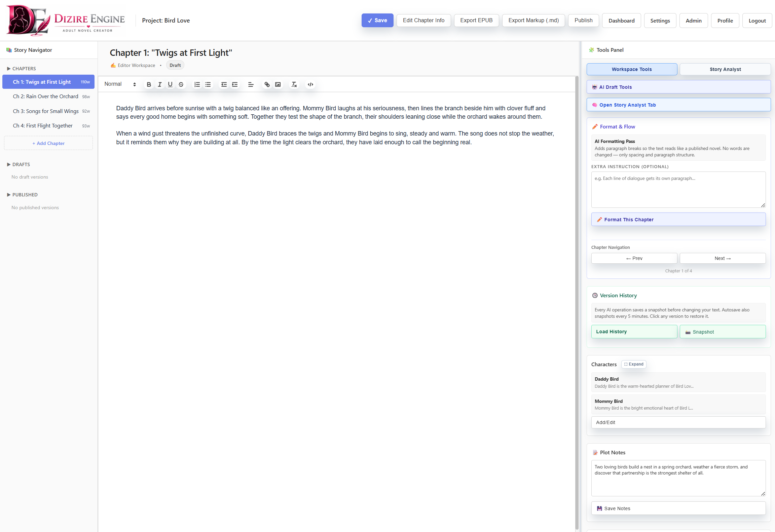Click the Format & Flow pencil icon
The height and width of the screenshot is (532, 775).
pyautogui.click(x=595, y=127)
